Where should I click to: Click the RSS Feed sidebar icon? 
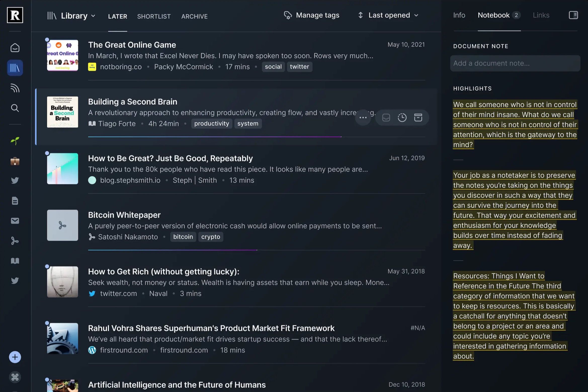point(15,88)
